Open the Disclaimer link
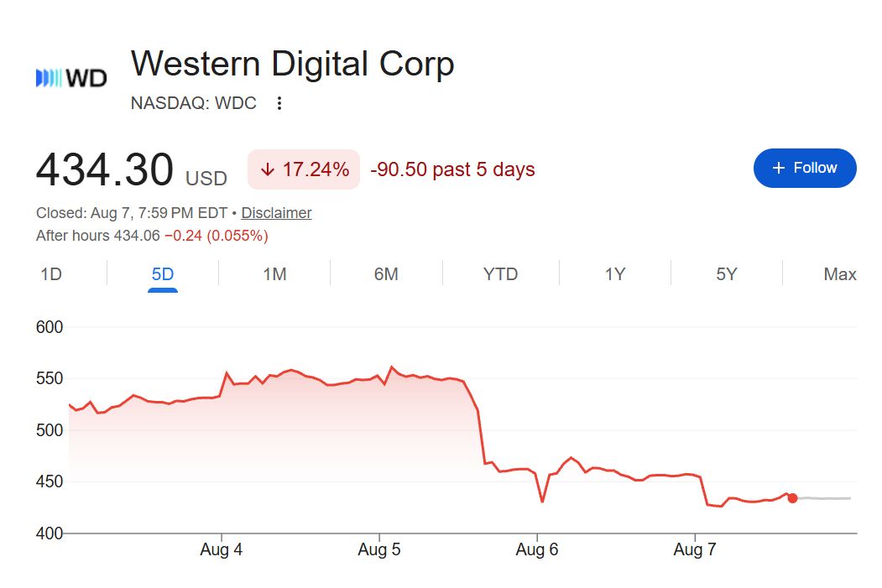This screenshot has width=882, height=588. 276,213
